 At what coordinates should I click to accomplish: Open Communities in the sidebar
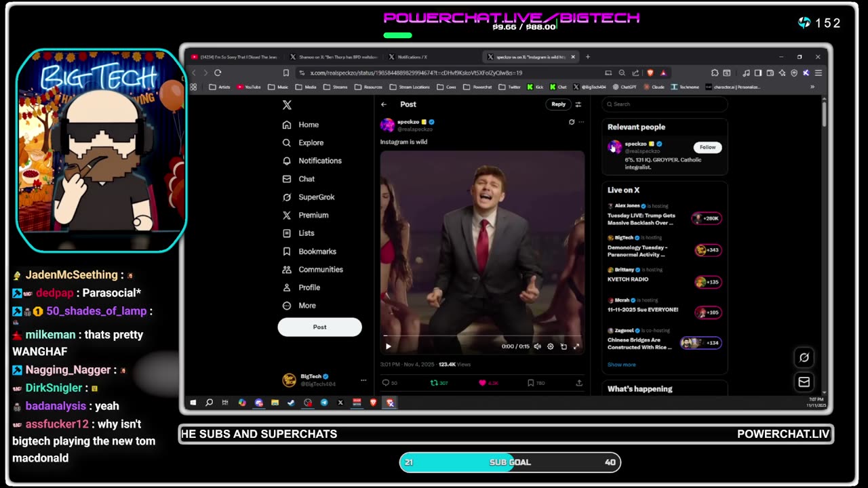coord(313,269)
